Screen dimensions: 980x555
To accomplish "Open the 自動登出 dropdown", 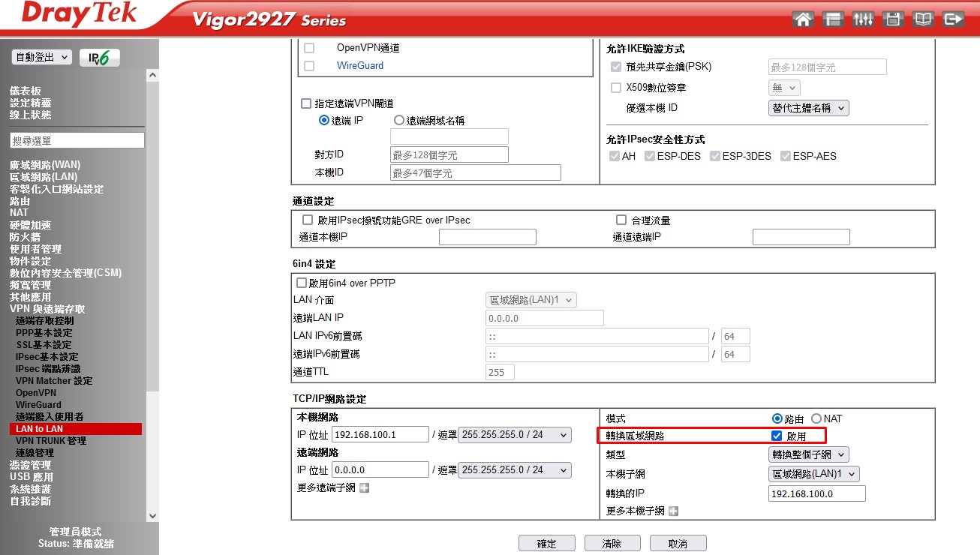I will [x=41, y=57].
